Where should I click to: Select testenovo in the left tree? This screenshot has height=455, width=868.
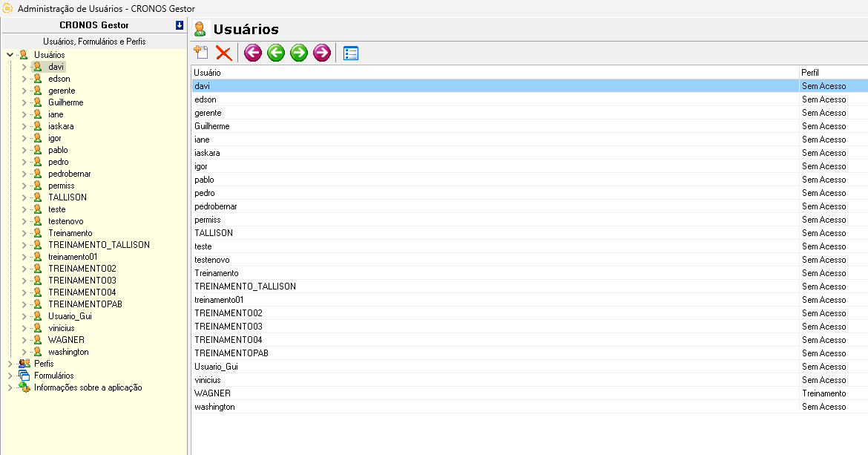coord(66,221)
